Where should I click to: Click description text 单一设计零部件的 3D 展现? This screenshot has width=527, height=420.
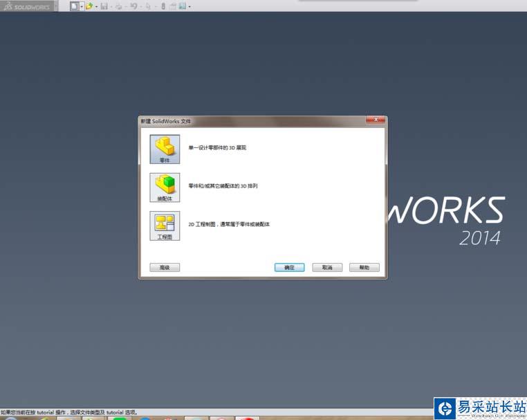[x=217, y=147]
